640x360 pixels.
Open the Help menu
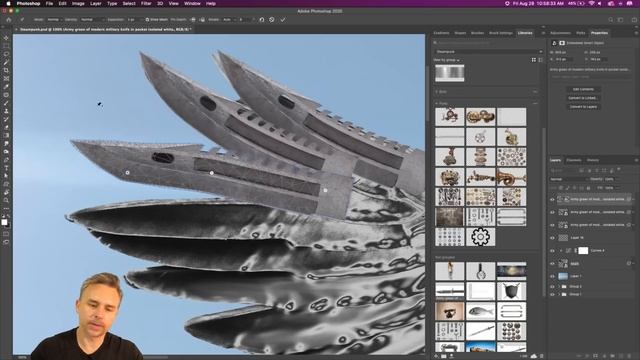click(x=211, y=3)
